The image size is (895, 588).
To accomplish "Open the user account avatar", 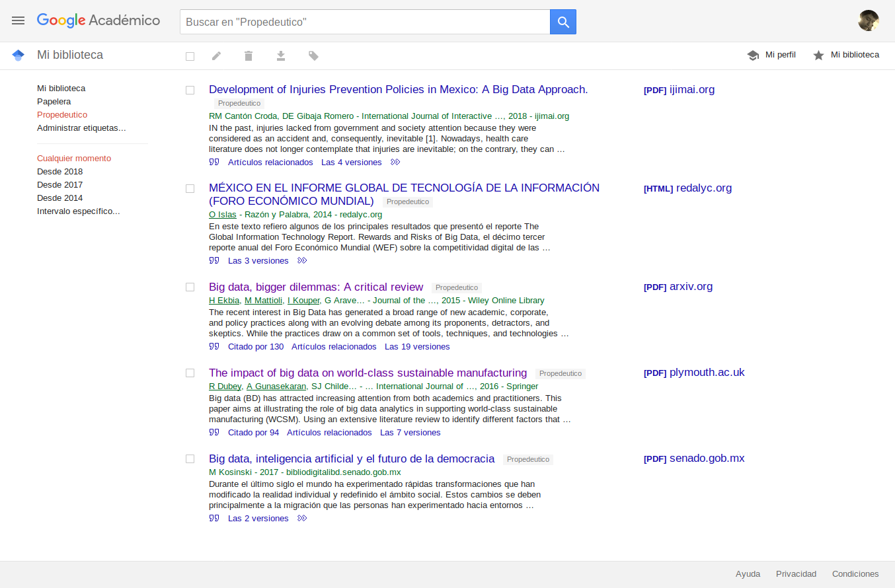I will coord(869,20).
